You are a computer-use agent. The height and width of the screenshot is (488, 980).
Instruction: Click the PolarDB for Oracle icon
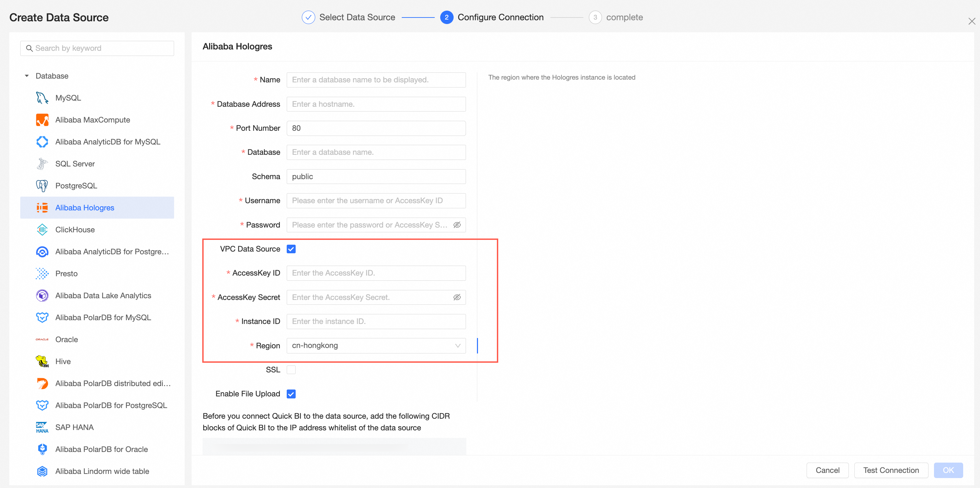tap(42, 449)
